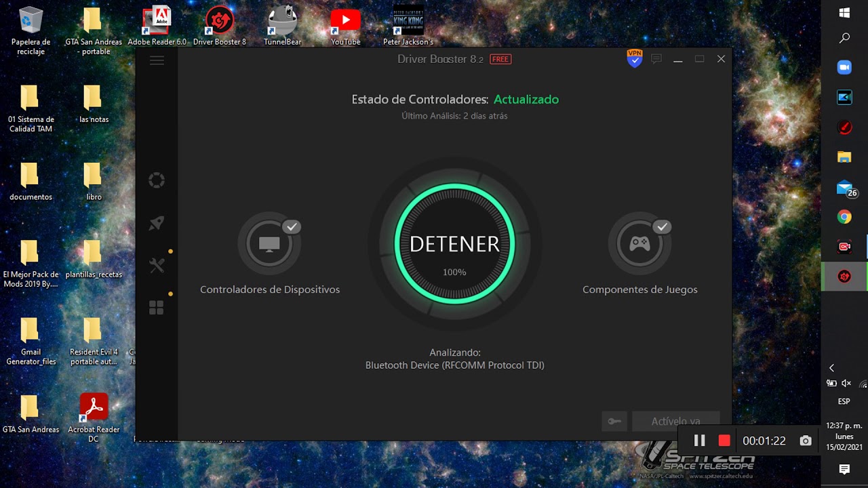The image size is (868, 488).
Task: Open the Tools wrench section in the sidebar
Action: tap(157, 266)
